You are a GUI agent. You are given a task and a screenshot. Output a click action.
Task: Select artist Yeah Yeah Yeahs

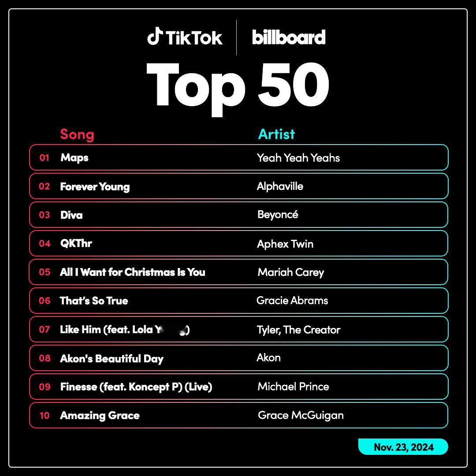(298, 158)
